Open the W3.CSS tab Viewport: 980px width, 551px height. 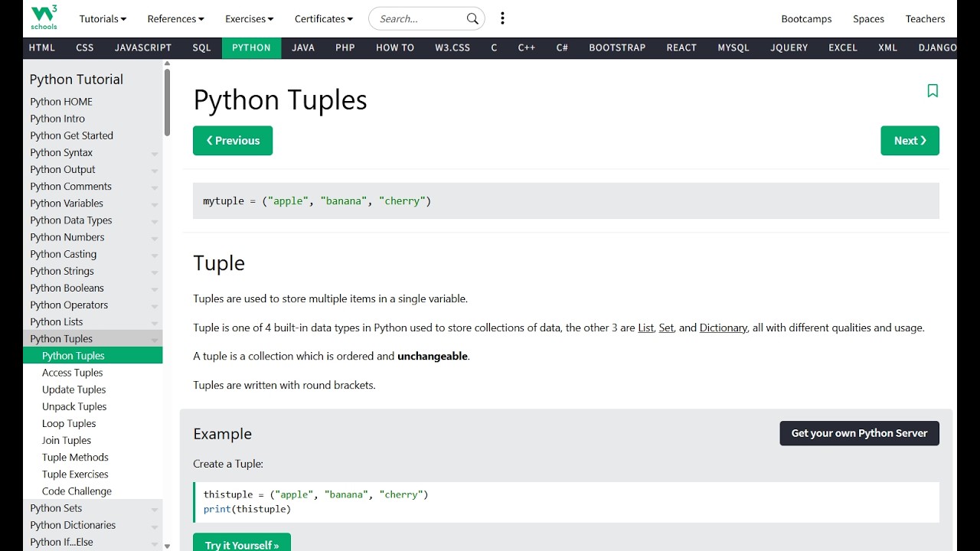(x=452, y=47)
